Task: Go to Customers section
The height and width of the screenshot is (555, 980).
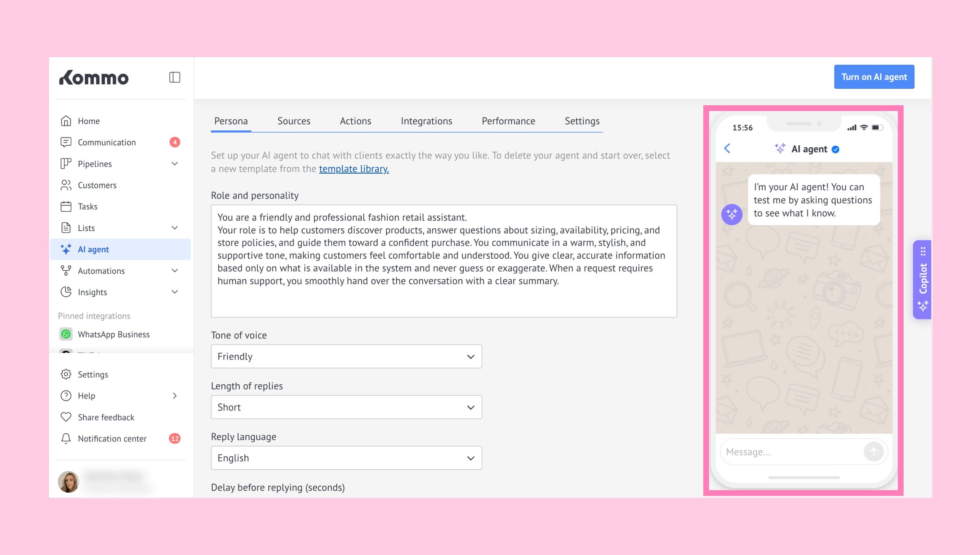Action: (97, 185)
